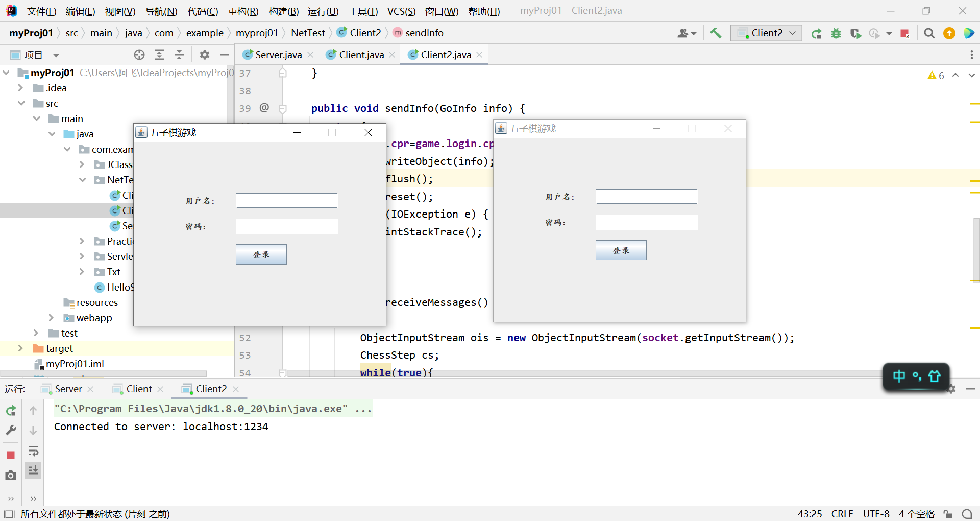Screen dimensions: 980x521
Task: Toggle tool window bars in status bar
Action: coord(9,514)
